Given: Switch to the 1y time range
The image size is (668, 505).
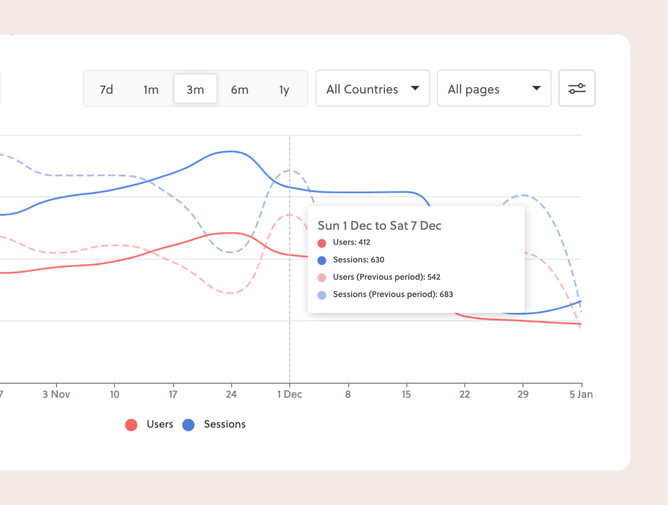Looking at the screenshot, I should tap(284, 90).
